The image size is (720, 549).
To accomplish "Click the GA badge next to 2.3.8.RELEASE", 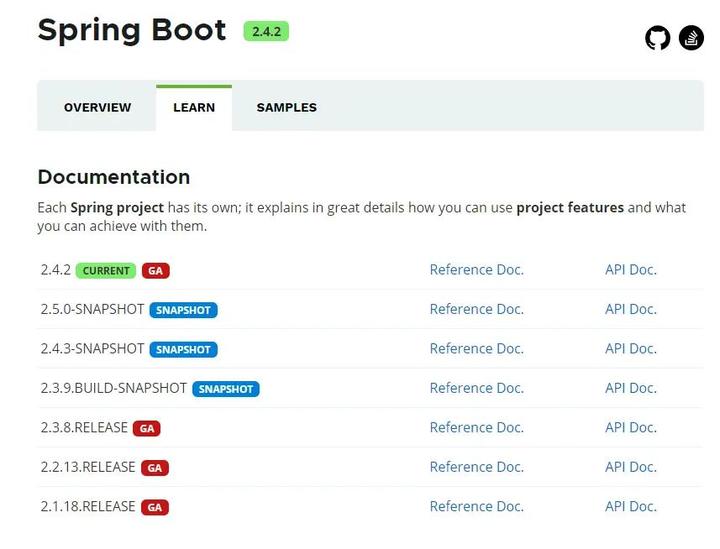I will 147,428.
